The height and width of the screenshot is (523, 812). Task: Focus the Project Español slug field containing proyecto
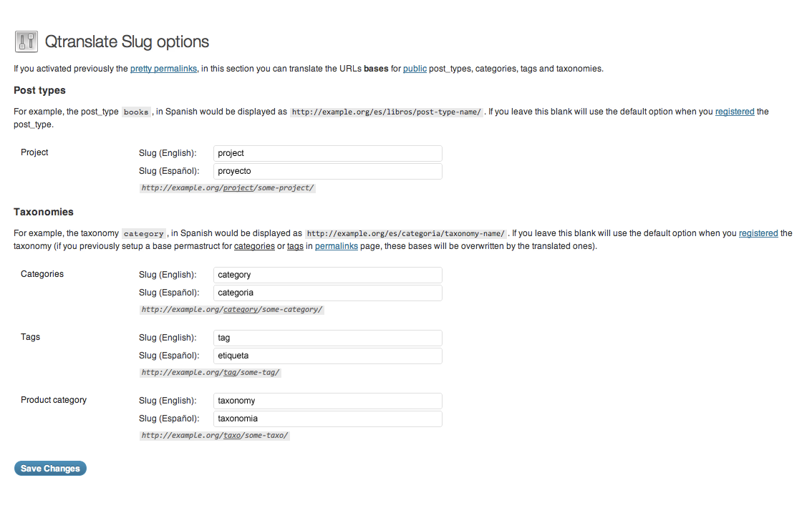328,171
